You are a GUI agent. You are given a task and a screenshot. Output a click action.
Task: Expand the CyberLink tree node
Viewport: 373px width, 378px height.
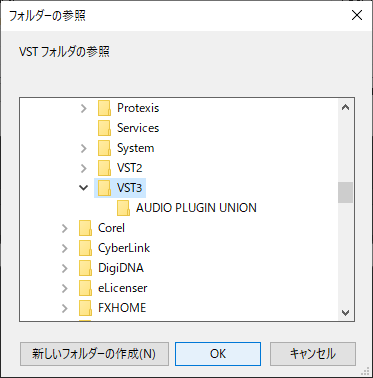point(65,248)
